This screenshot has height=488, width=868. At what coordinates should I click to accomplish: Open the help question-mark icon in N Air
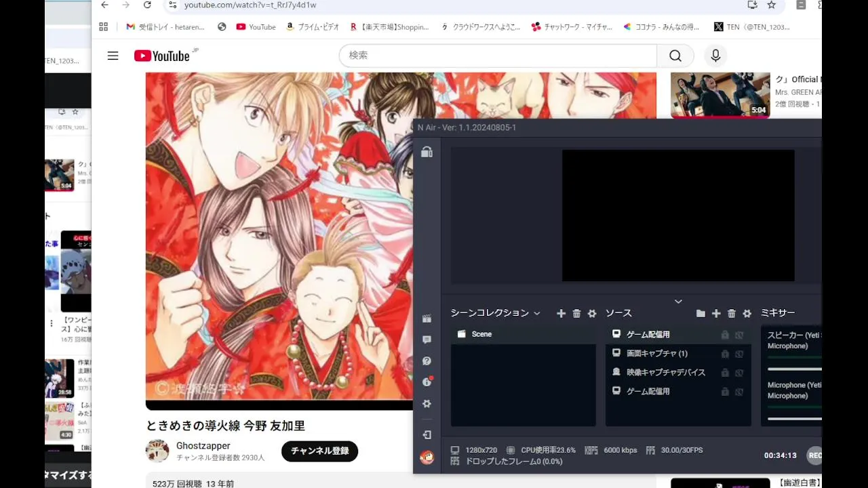coord(427,361)
